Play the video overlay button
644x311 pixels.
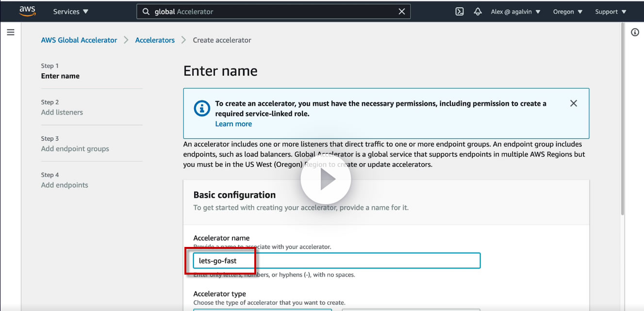tap(326, 180)
